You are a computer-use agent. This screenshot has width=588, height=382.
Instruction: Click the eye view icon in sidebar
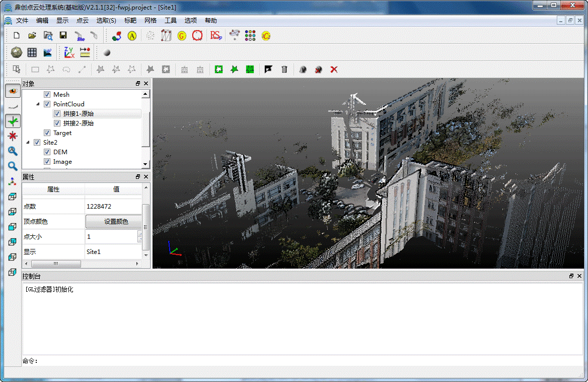[x=13, y=91]
